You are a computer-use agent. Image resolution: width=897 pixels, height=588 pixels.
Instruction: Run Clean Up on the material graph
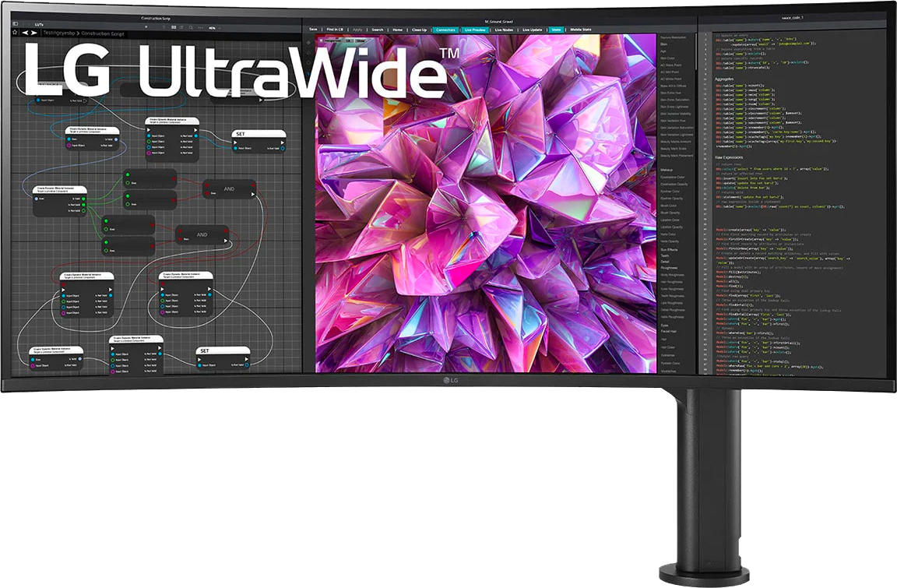(420, 30)
